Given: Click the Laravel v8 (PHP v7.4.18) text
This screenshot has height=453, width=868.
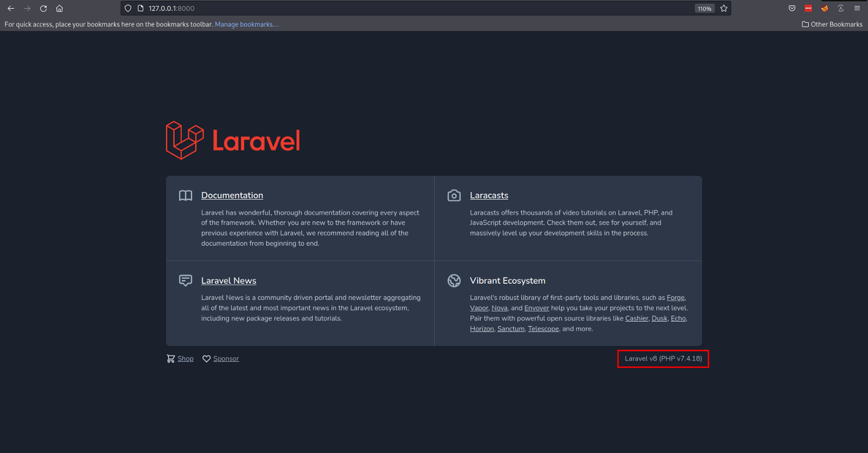Looking at the screenshot, I should (663, 359).
